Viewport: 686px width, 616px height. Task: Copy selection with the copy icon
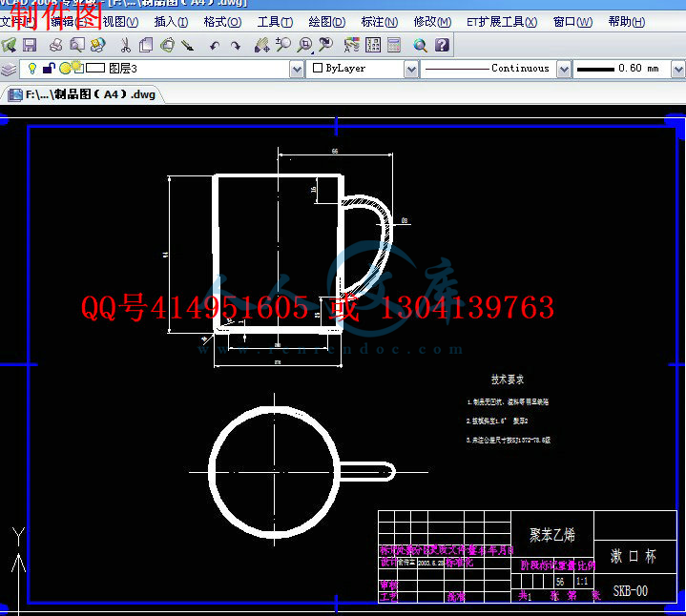point(146,45)
